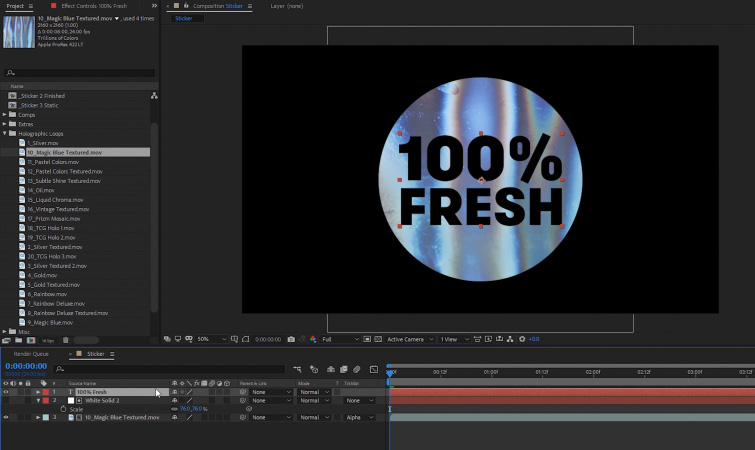Delete selected project item with trash icon
The height and width of the screenshot is (450, 755).
(x=65, y=340)
